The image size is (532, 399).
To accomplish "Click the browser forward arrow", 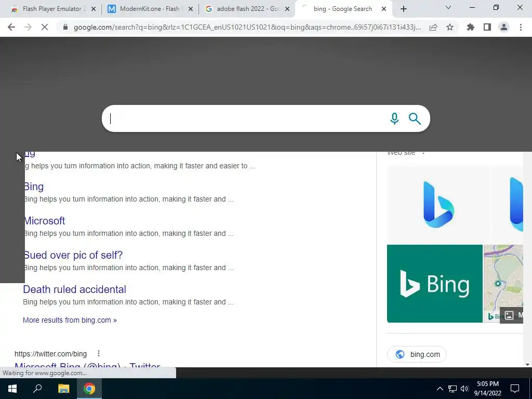I will [28, 27].
